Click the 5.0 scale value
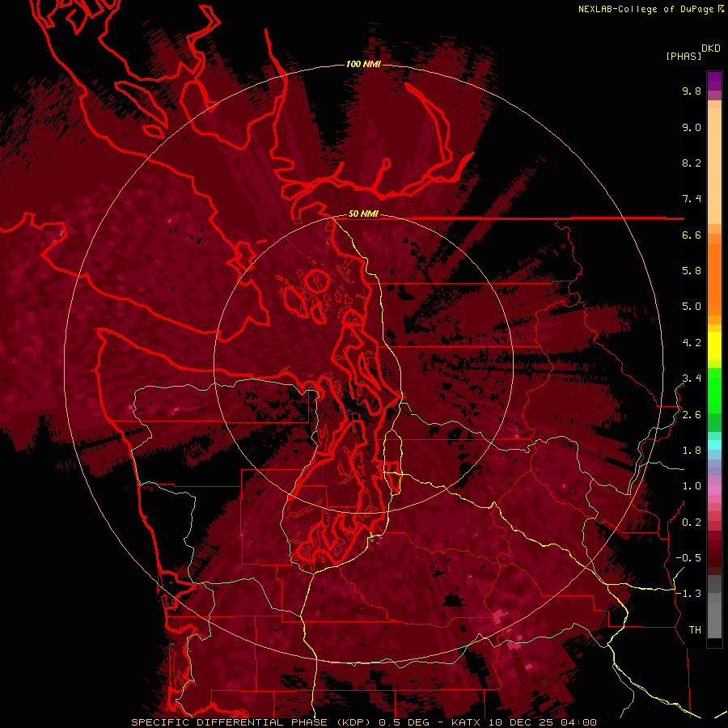 [692, 307]
